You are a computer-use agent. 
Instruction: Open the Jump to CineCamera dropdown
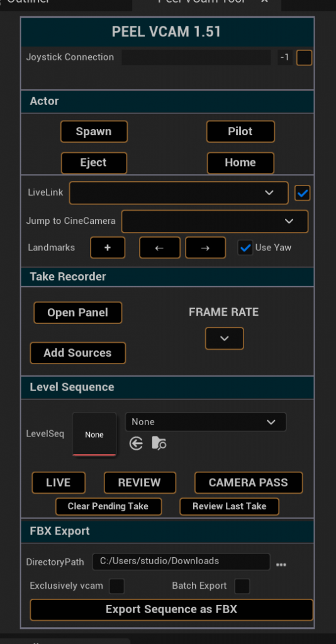(215, 221)
